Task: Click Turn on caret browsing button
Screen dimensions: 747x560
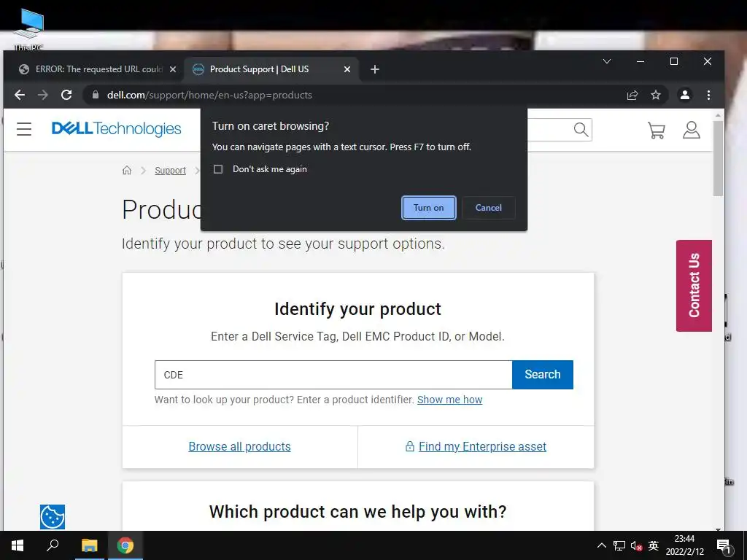Action: click(429, 208)
